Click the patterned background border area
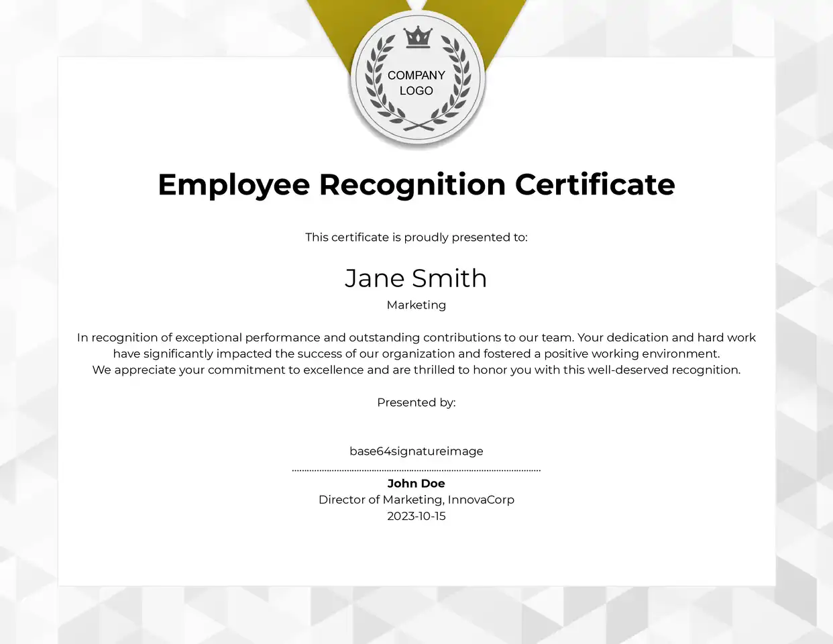The width and height of the screenshot is (833, 644). click(x=27, y=322)
